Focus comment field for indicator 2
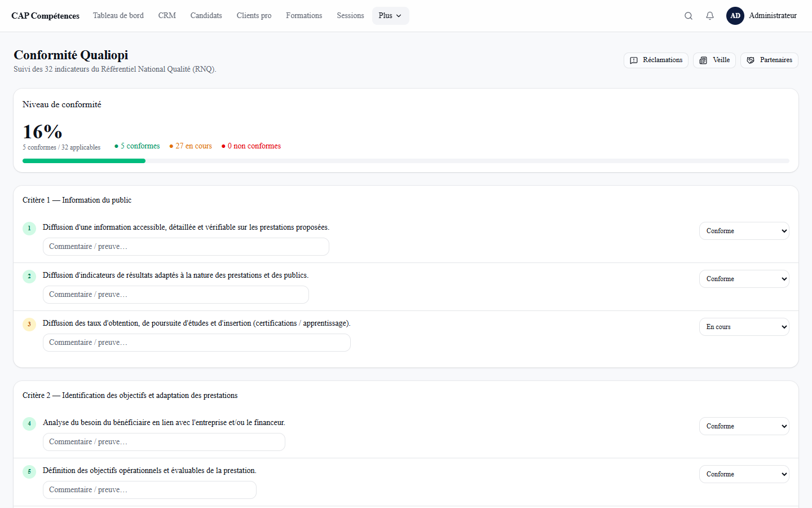This screenshot has height=508, width=812. [x=176, y=295]
